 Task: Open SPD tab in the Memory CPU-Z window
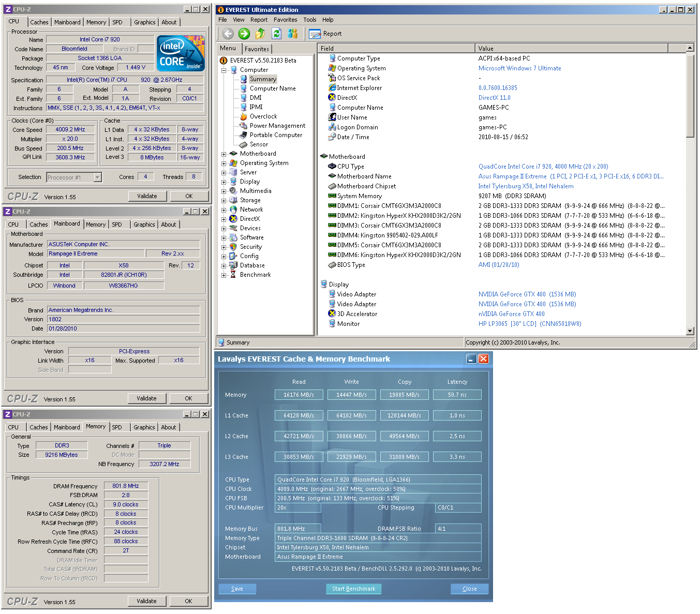coord(117,427)
